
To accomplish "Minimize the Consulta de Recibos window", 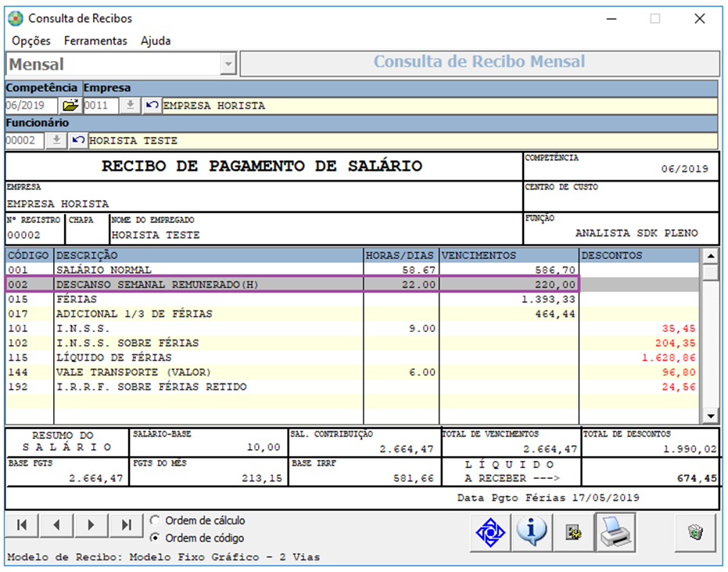I will [611, 19].
